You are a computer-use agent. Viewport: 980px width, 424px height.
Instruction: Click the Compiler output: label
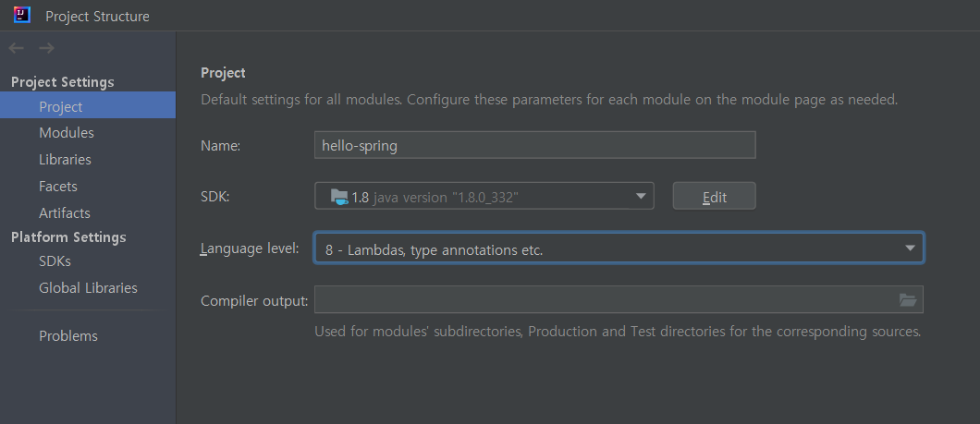point(254,301)
